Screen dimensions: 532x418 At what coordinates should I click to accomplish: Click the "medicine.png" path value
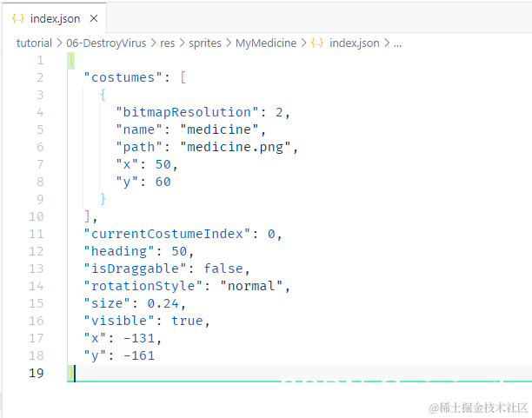tap(235, 147)
